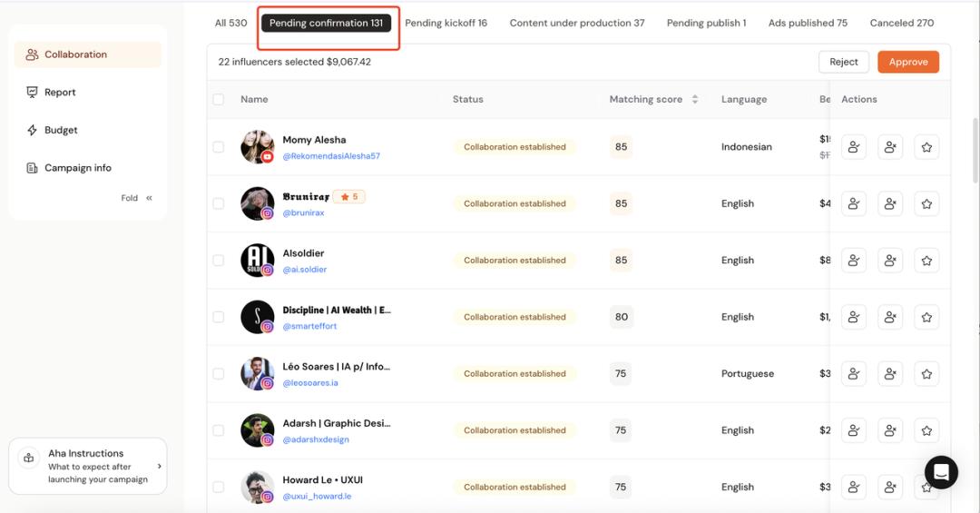
Task: Open the Content under production 37 tab
Action: [x=577, y=23]
